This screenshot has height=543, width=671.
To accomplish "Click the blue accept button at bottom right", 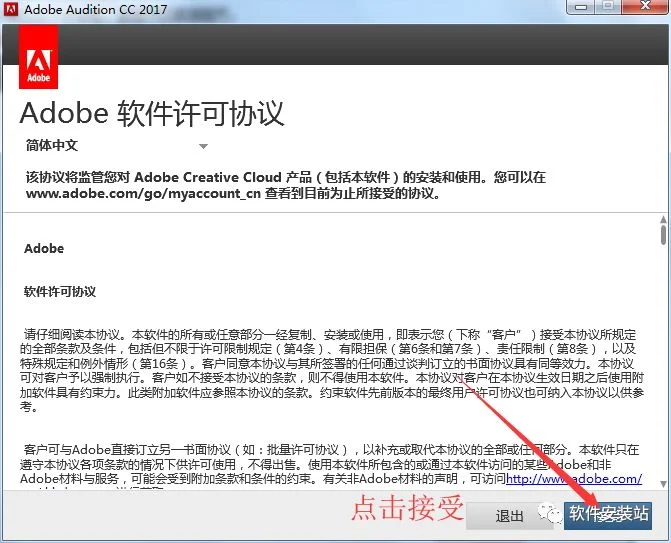I will click(608, 515).
